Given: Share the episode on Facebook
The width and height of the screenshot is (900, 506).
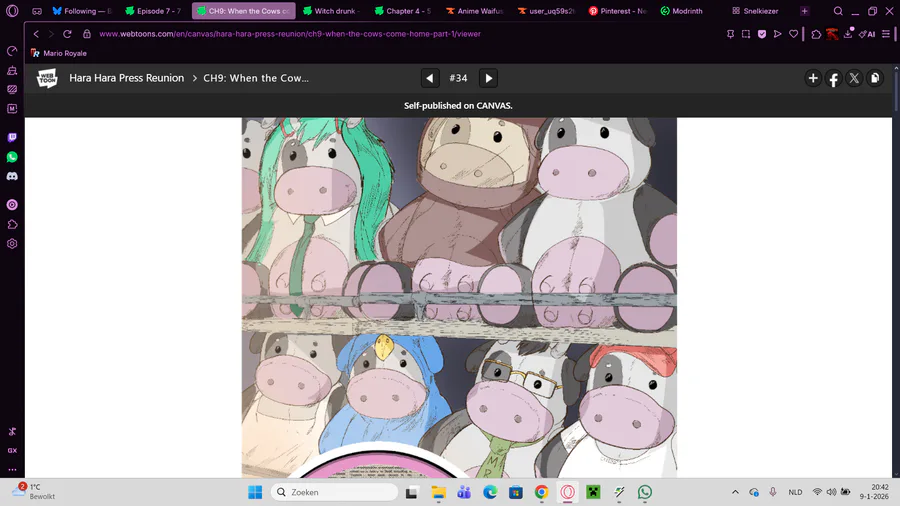Looking at the screenshot, I should tap(833, 78).
